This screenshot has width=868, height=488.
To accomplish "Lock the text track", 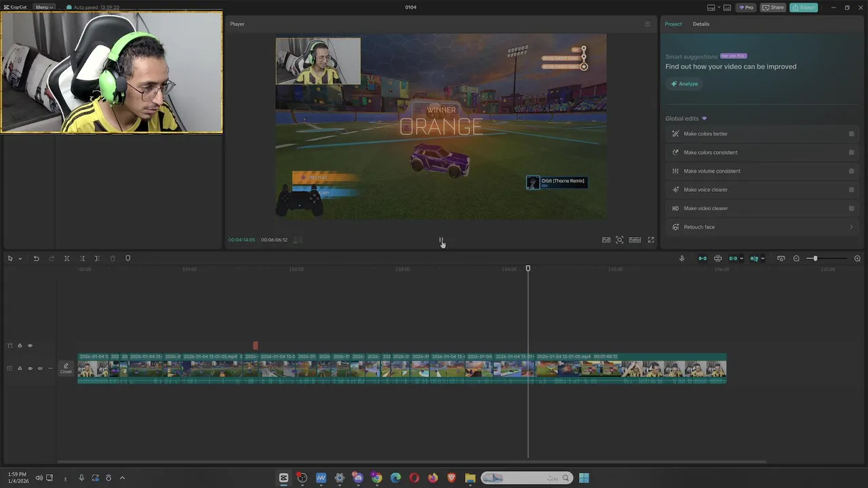I will pyautogui.click(x=20, y=346).
